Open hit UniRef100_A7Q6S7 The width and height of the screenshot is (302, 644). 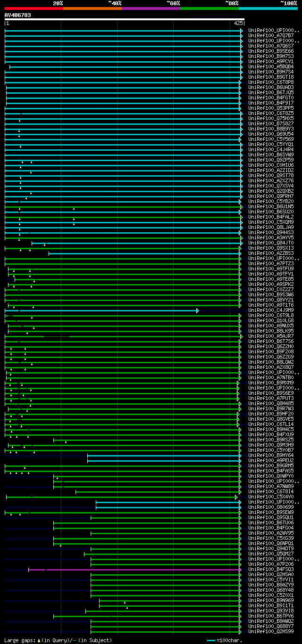(271, 46)
